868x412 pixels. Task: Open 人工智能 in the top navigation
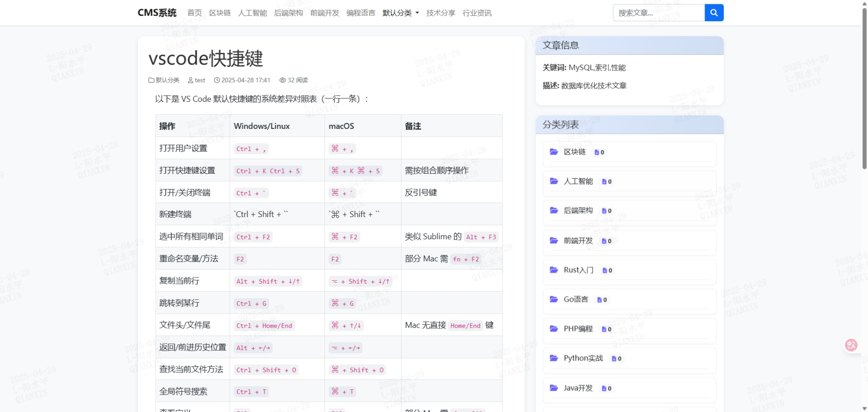(252, 13)
